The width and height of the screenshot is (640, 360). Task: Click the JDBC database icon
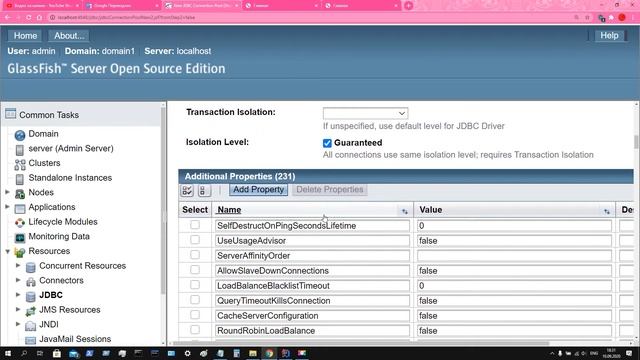click(31, 296)
